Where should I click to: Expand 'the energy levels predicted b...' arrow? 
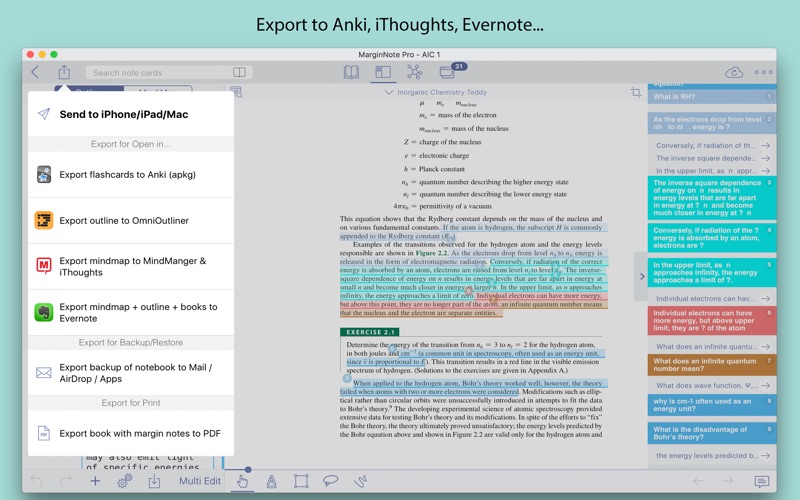[x=765, y=456]
